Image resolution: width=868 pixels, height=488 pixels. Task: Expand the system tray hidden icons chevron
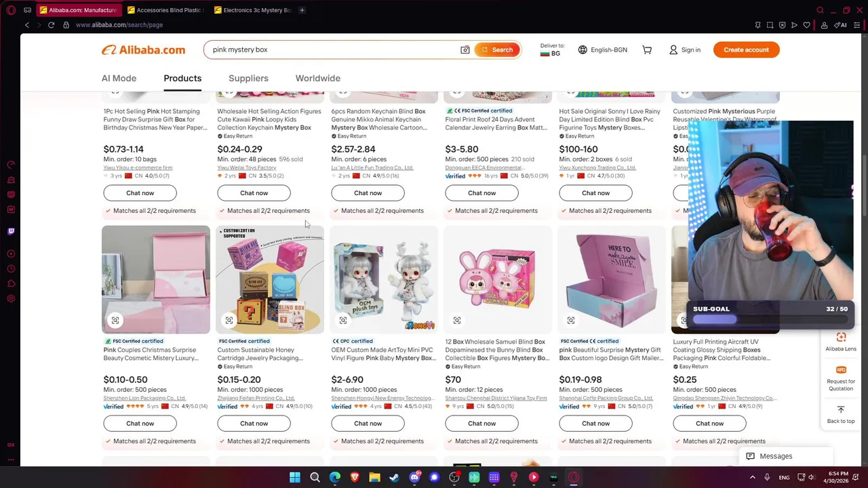click(x=752, y=477)
